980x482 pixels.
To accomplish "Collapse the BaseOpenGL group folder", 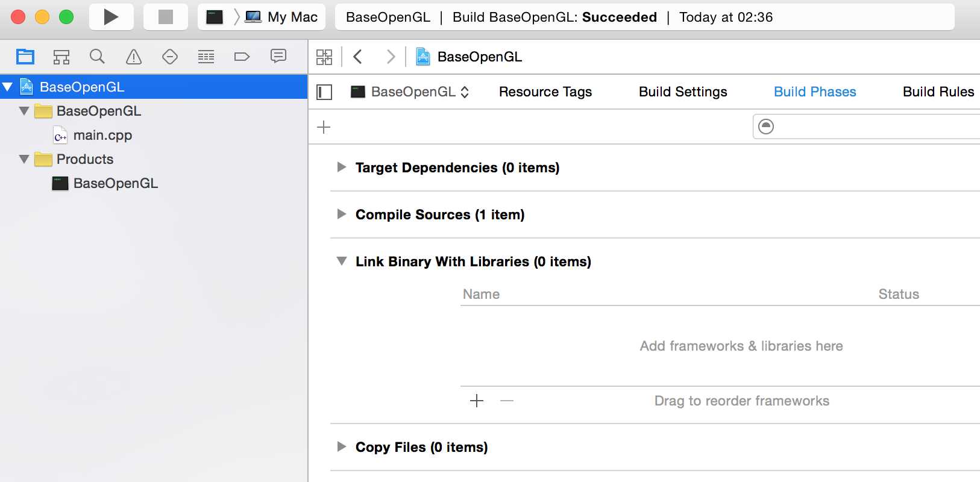I will (x=24, y=111).
